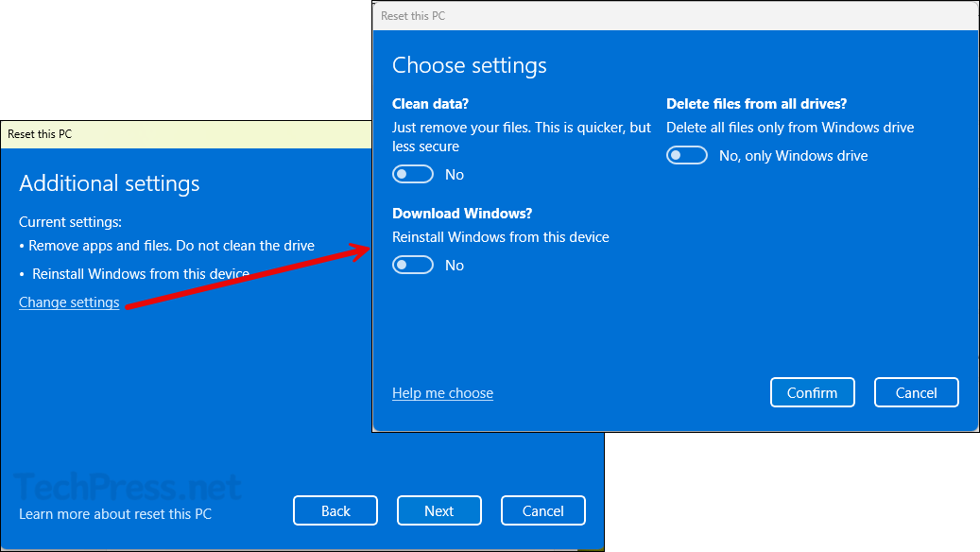Viewport: 980px width, 552px height.
Task: Enable Delete files from all drives switch
Action: pyautogui.click(x=687, y=156)
